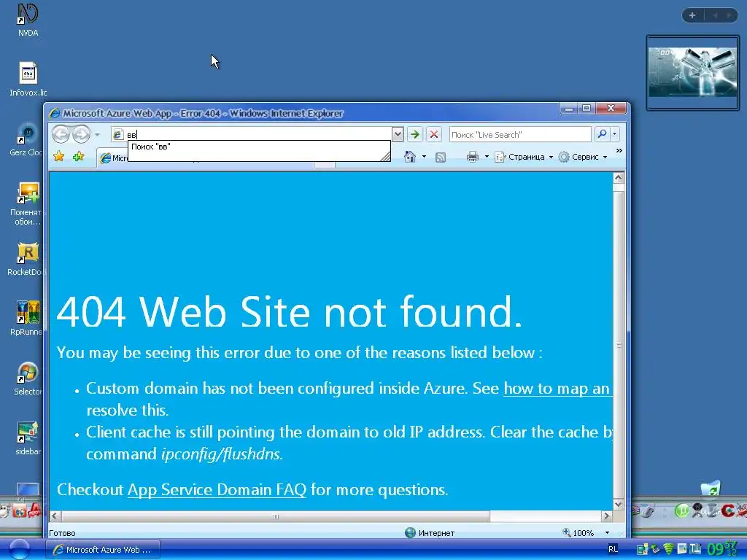
Task: Expand the Print options dropdown arrow
Action: point(487,157)
